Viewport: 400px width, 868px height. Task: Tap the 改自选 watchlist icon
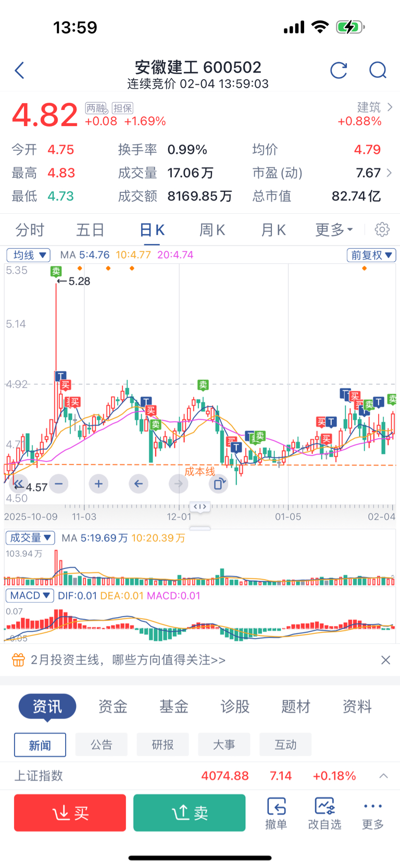tap(324, 812)
